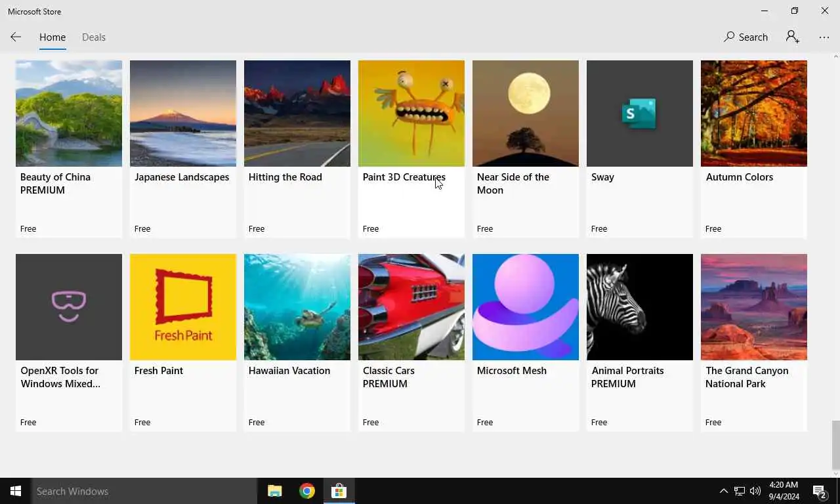The image size is (840, 504).
Task: Select Grand Canyon National Park thumbnail
Action: pos(754,307)
